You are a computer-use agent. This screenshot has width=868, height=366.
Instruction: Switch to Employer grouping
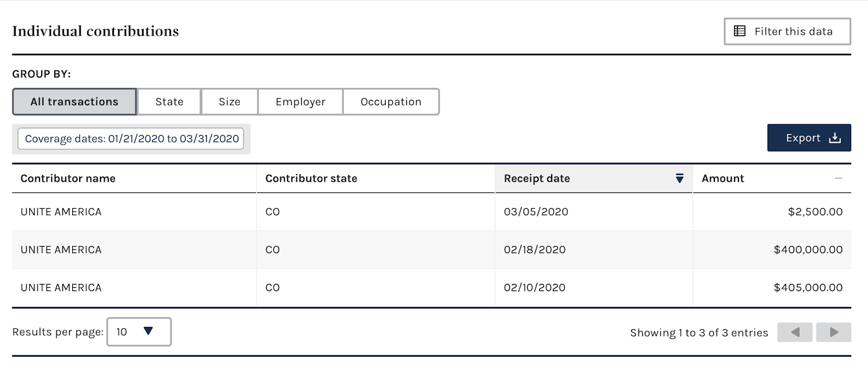tap(301, 102)
